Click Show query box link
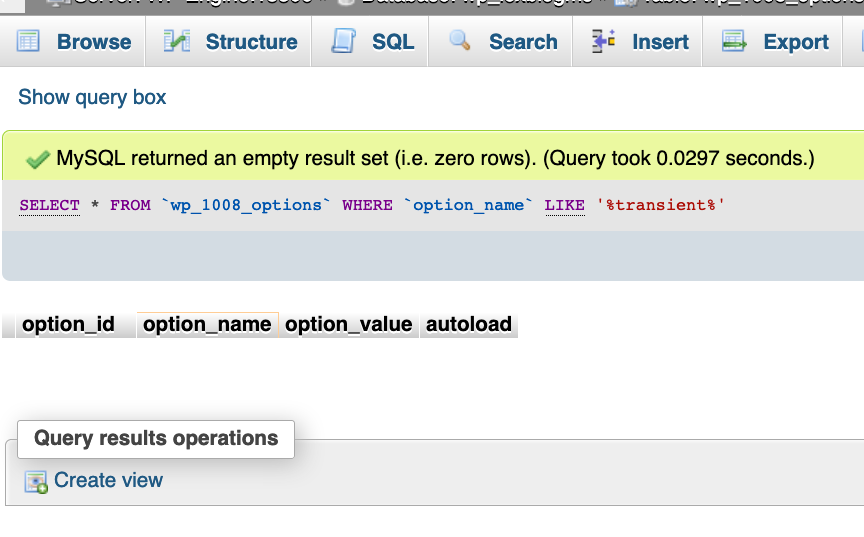Screen dimensions: 864x537 click(92, 97)
